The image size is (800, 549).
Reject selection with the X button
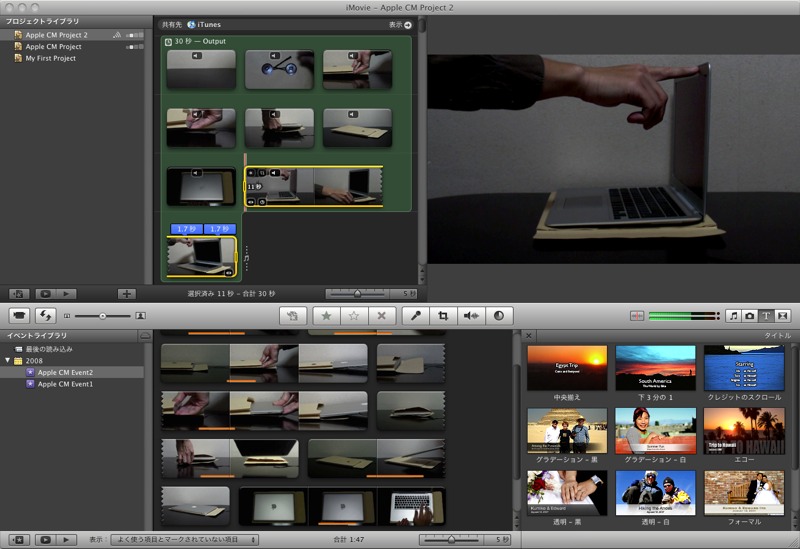point(381,316)
